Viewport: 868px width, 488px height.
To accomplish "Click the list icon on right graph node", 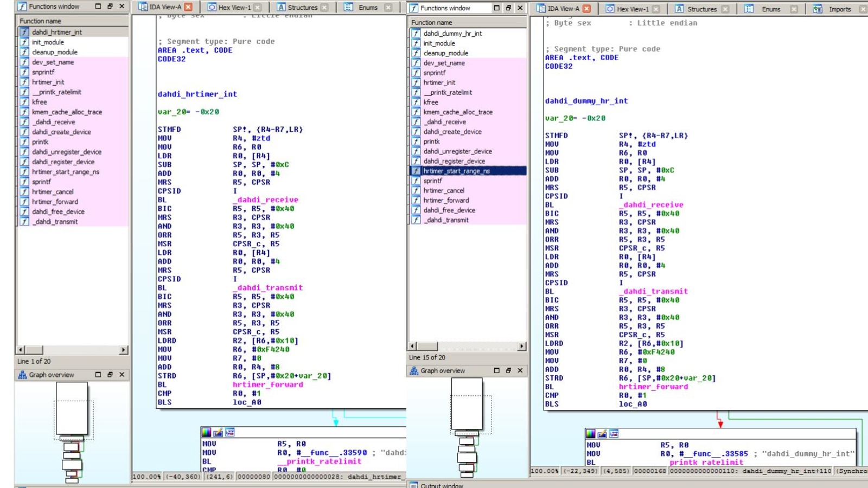I will pyautogui.click(x=614, y=433).
